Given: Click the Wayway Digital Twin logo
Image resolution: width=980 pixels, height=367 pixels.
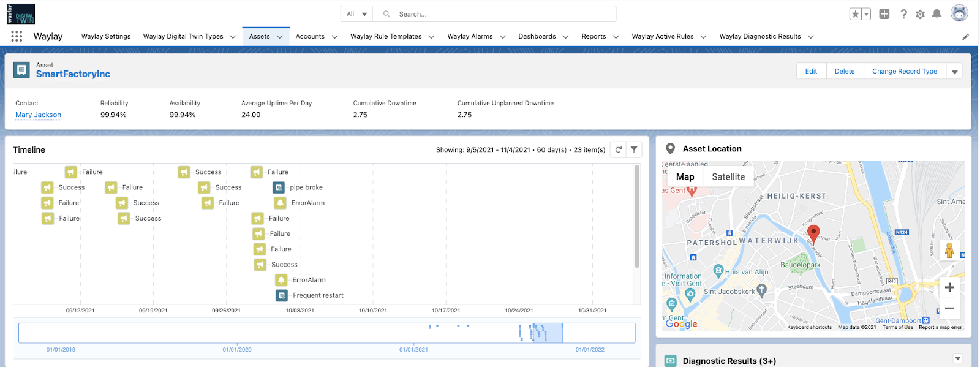Looking at the screenshot, I should [21, 13].
